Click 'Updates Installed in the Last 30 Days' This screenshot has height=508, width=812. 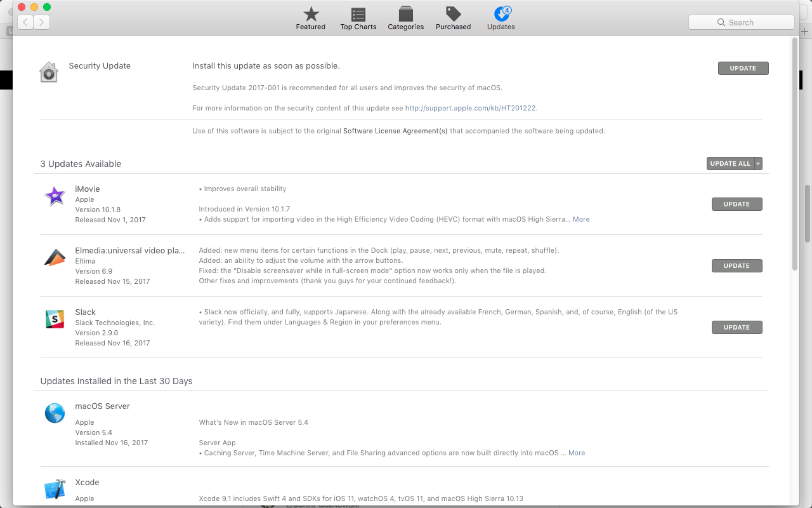pyautogui.click(x=116, y=381)
